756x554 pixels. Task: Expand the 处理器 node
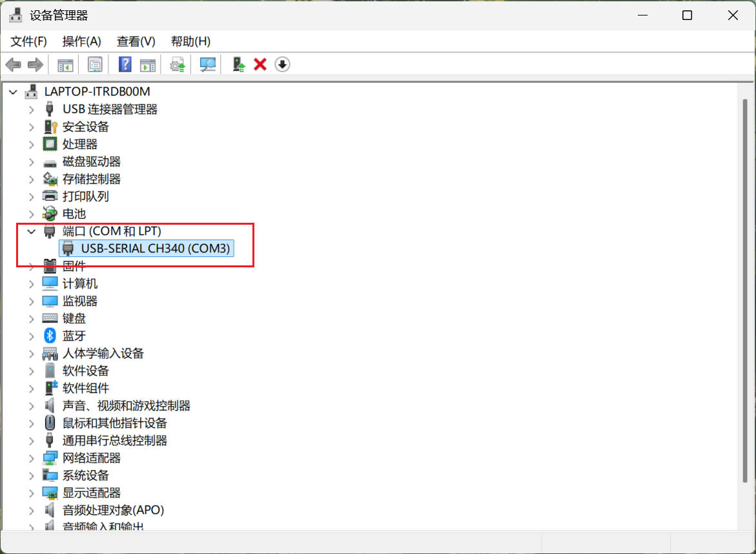coord(32,144)
